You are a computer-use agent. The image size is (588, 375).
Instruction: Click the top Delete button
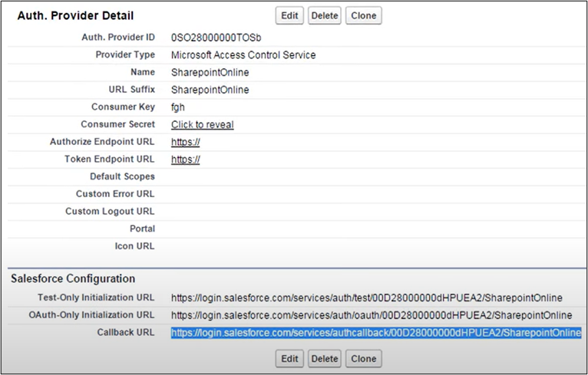tap(325, 16)
